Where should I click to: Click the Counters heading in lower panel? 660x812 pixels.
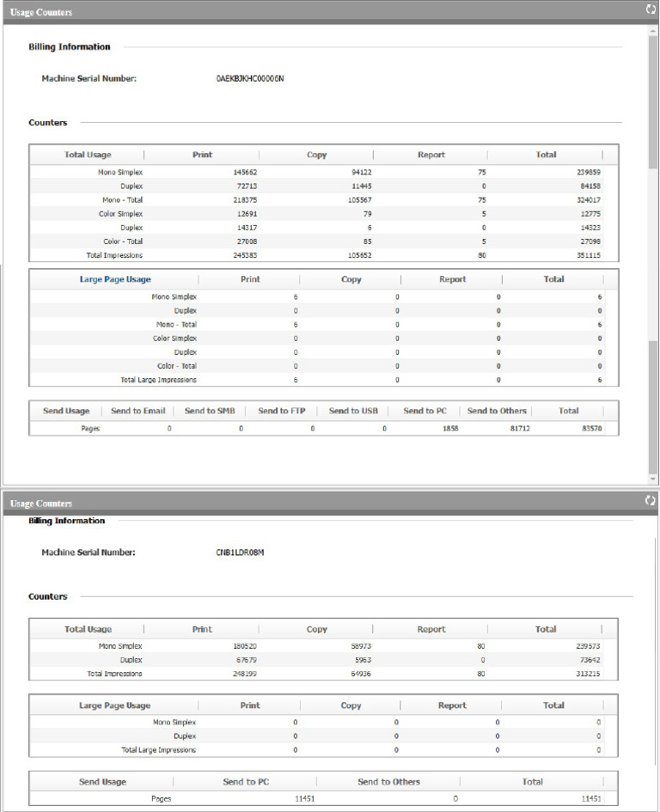(x=47, y=596)
